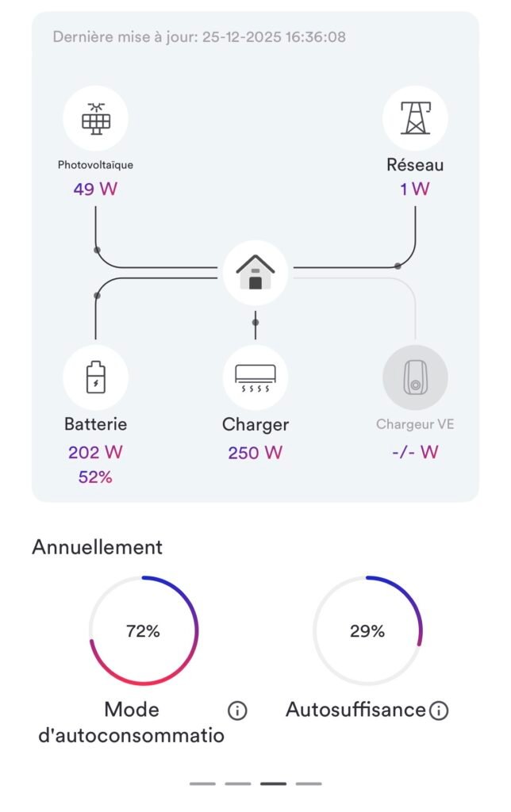This screenshot has height=812, width=511.
Task: Switch to the second page indicator dash
Action: coord(238,783)
